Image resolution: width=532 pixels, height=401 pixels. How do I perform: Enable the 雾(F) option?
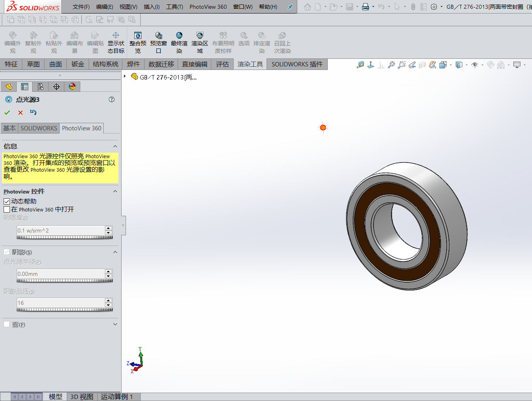[6, 324]
